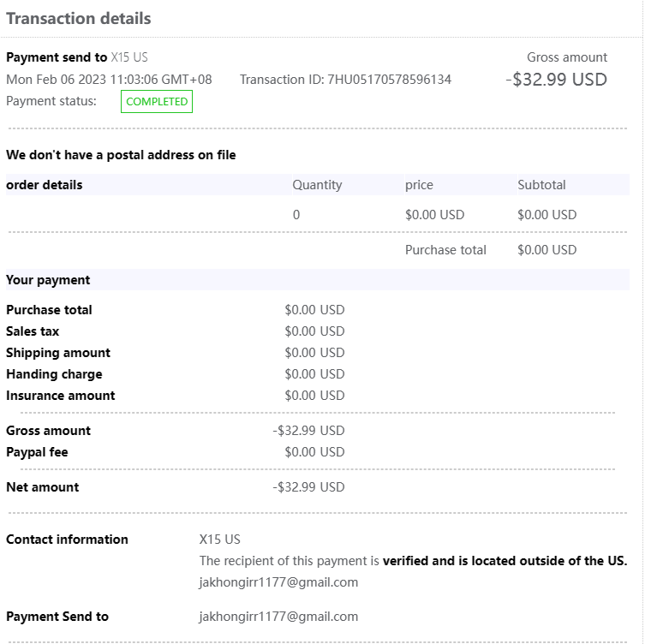Click the postal address not on file notice
Viewport: 657px width, 644px height.
(x=121, y=155)
